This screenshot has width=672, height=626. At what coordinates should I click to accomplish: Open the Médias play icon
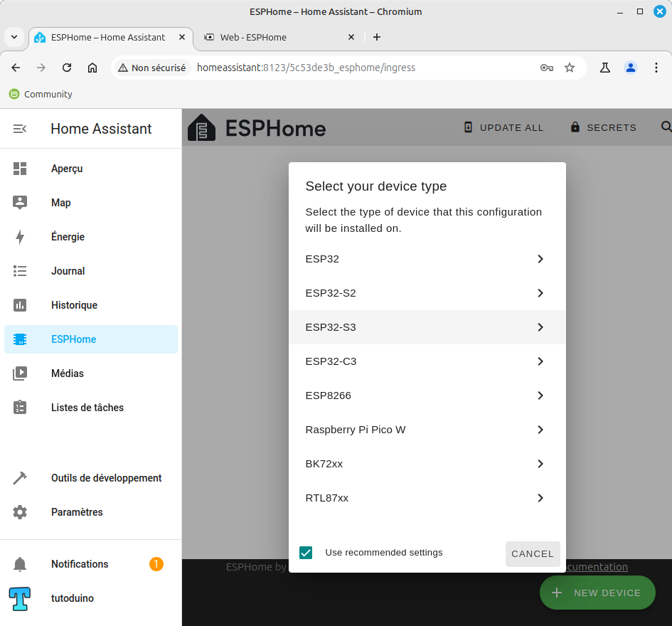[x=20, y=373]
